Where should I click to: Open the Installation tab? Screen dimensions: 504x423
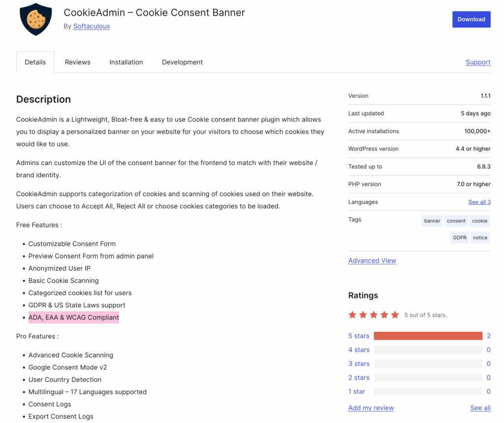(x=126, y=62)
